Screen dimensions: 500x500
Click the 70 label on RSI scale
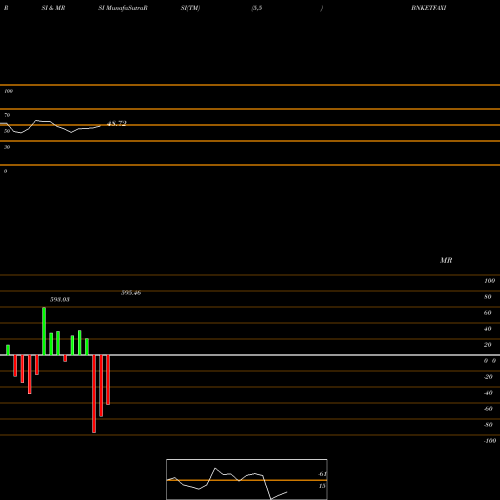(7, 115)
